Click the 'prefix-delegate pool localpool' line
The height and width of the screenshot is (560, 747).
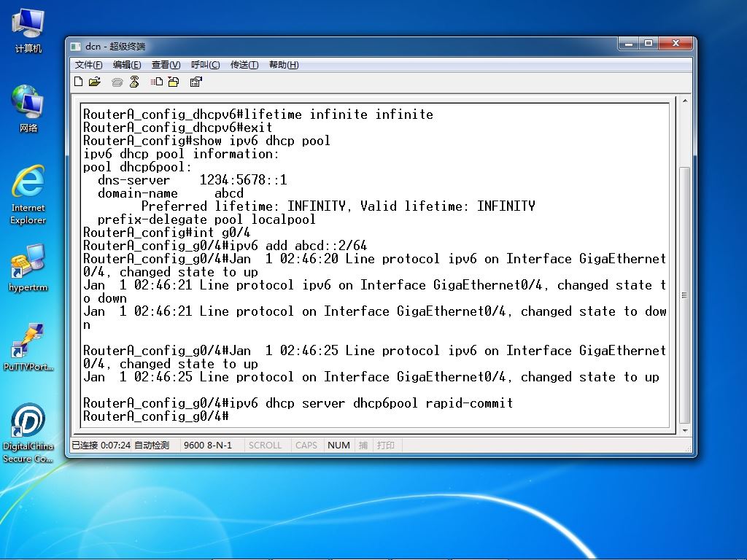coord(206,219)
